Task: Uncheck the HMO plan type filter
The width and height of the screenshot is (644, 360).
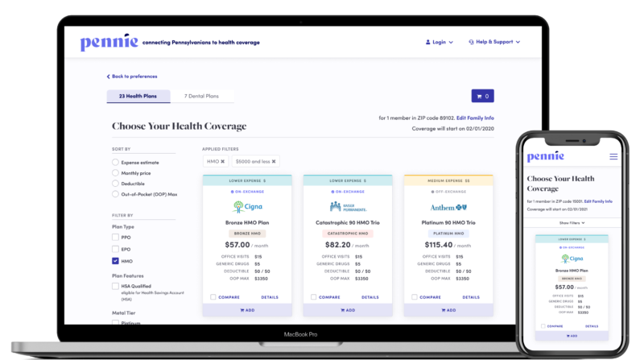Action: pyautogui.click(x=115, y=261)
